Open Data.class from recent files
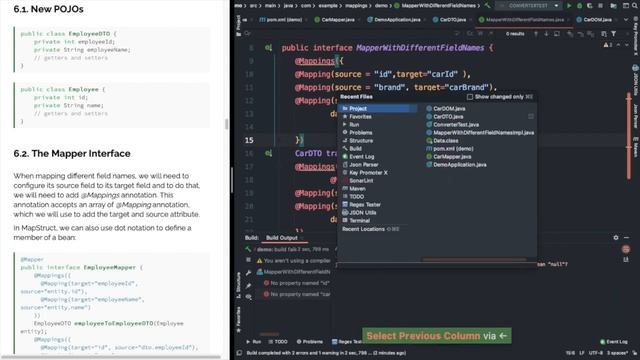The width and height of the screenshot is (640, 360). click(442, 141)
